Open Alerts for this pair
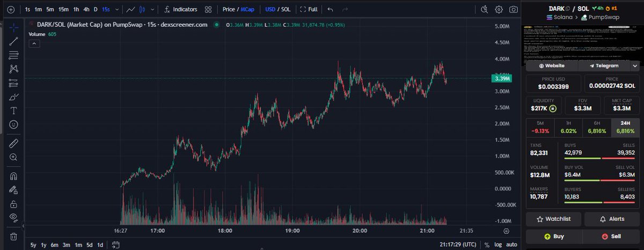Viewport: 644px width, 250px height. tap(612, 219)
